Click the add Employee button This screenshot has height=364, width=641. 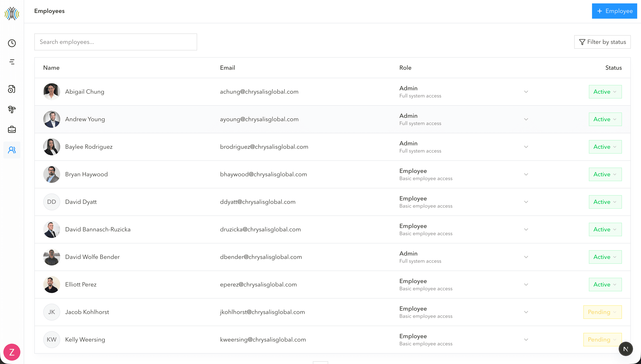point(614,11)
